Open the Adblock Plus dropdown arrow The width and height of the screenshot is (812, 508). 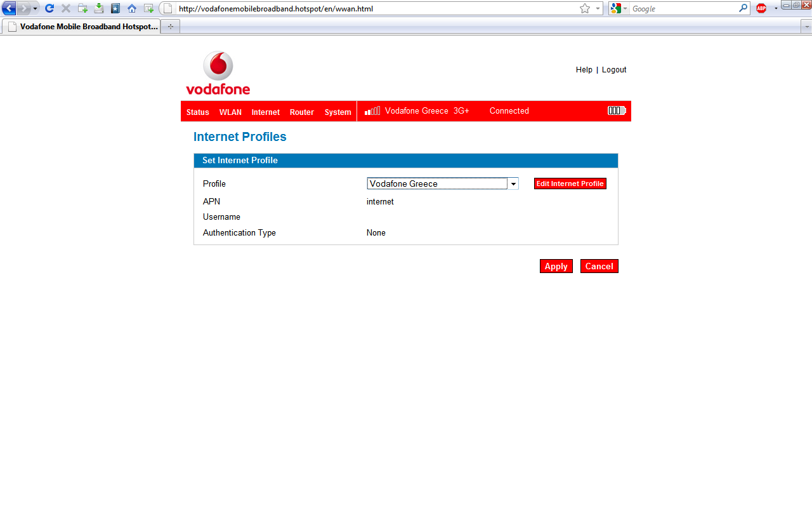[775, 9]
